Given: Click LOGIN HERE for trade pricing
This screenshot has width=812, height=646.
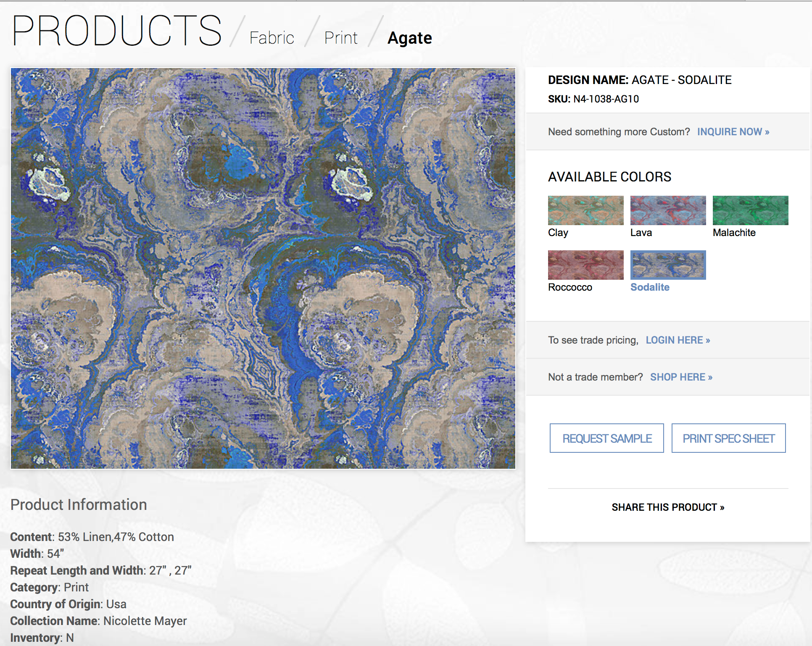Looking at the screenshot, I should (678, 340).
